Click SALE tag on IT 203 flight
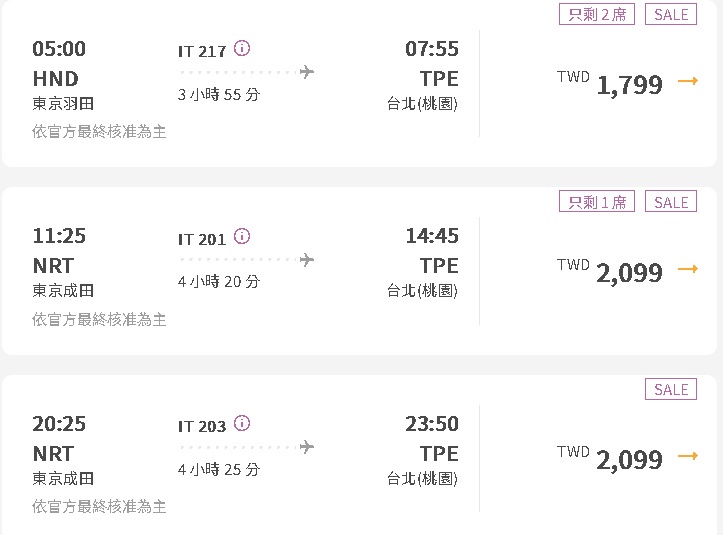Image resolution: width=723 pixels, height=535 pixels. pos(671,389)
